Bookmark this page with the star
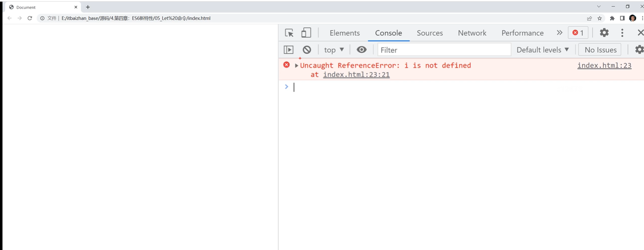 pos(600,18)
